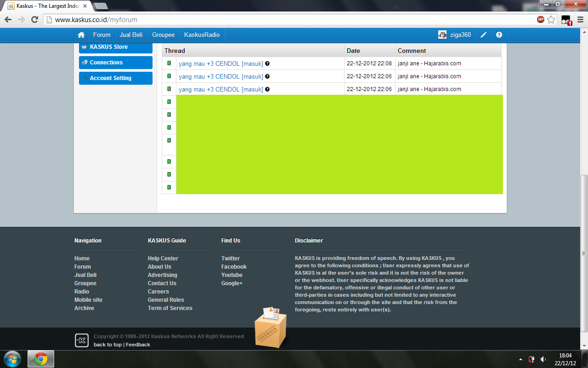588x368 pixels.
Task: Open the Mobile site link
Action: (x=88, y=300)
